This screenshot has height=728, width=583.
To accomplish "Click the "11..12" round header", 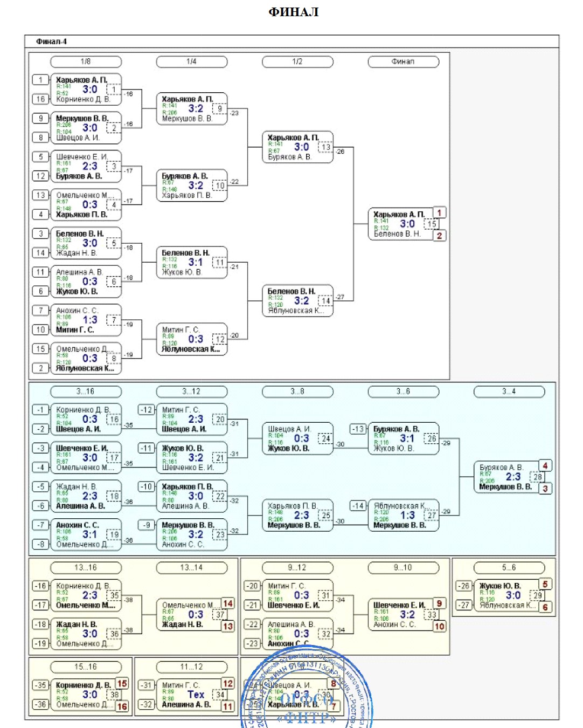I will (191, 667).
